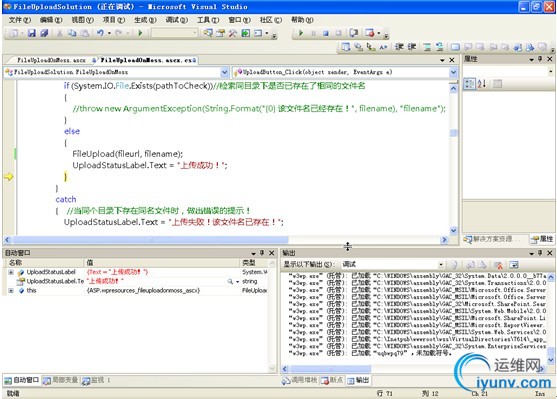557x399 pixels.
Task: Open the 编辑 menu
Action: 51,20
